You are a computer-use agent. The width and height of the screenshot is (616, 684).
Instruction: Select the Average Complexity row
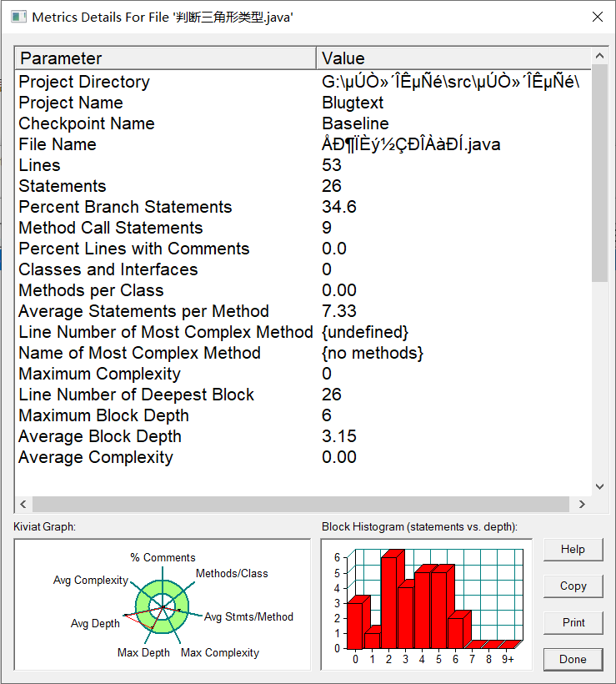coord(303,457)
